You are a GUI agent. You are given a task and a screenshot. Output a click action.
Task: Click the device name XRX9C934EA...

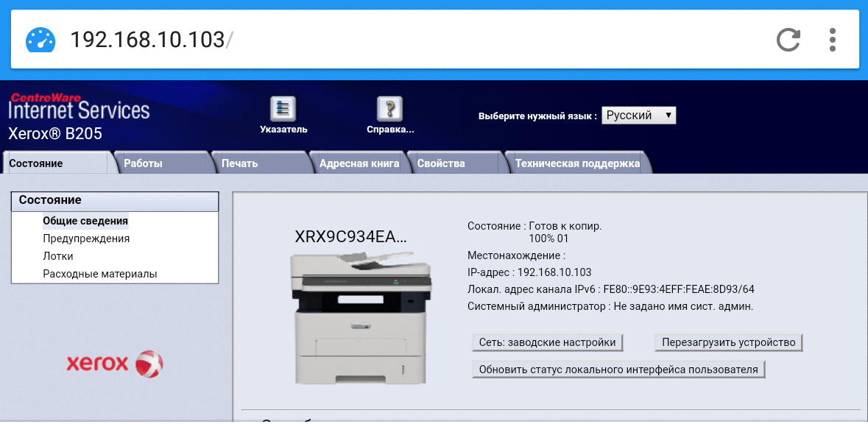(351, 237)
